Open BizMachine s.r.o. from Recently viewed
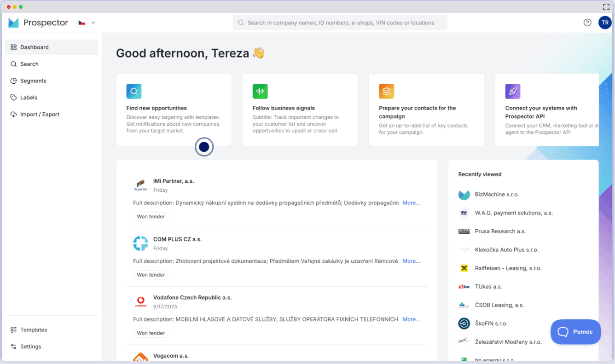 [x=497, y=195]
